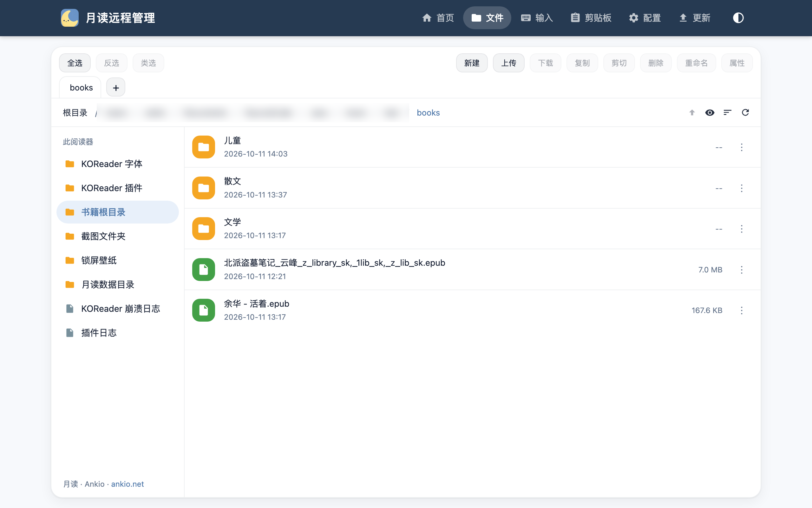Image resolution: width=812 pixels, height=508 pixels.
Task: Follow the ankio.net link
Action: [x=128, y=484]
